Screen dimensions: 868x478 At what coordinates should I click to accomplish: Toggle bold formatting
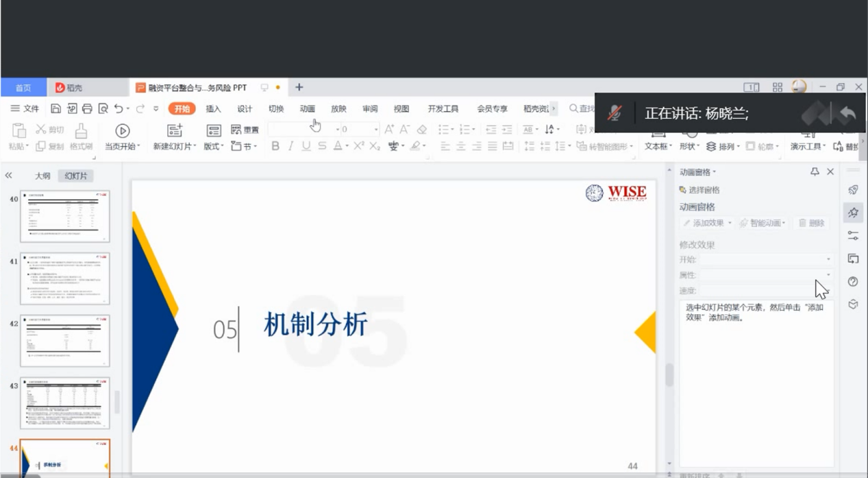click(x=275, y=146)
